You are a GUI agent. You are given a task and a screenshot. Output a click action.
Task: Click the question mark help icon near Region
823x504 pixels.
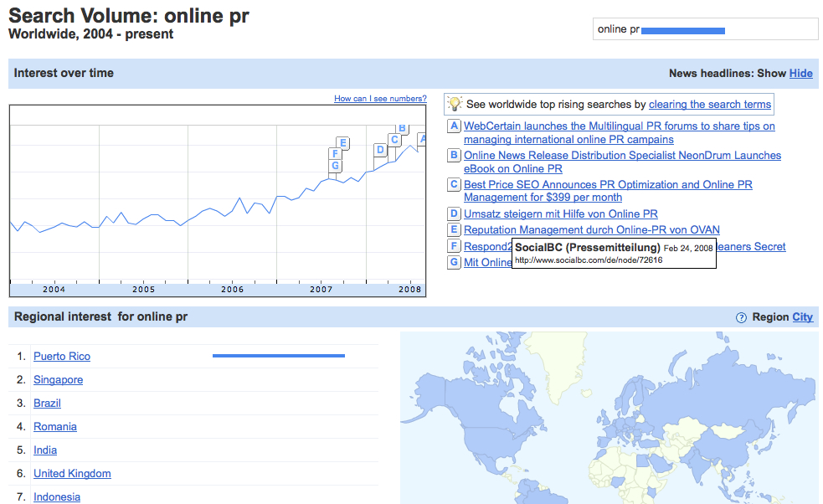[x=741, y=317]
